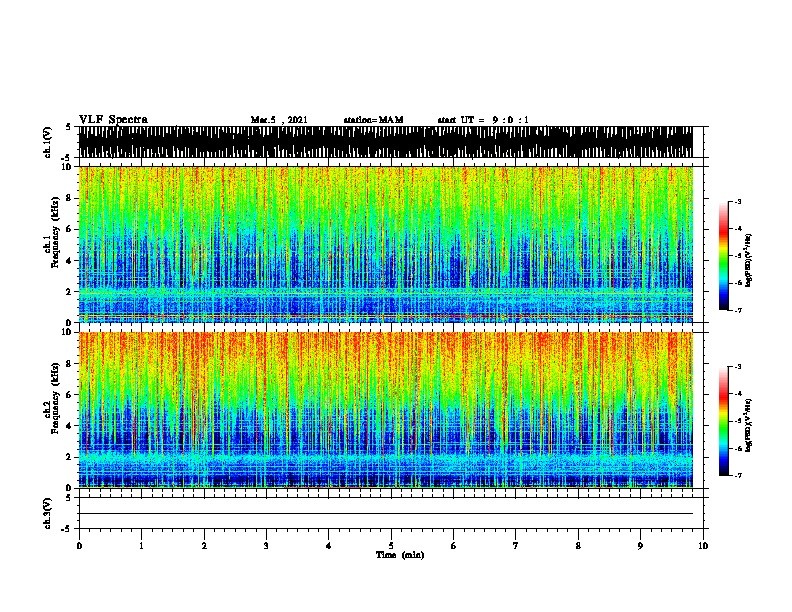Click the ch.2 color bar log(PSD) label

pyautogui.click(x=748, y=425)
